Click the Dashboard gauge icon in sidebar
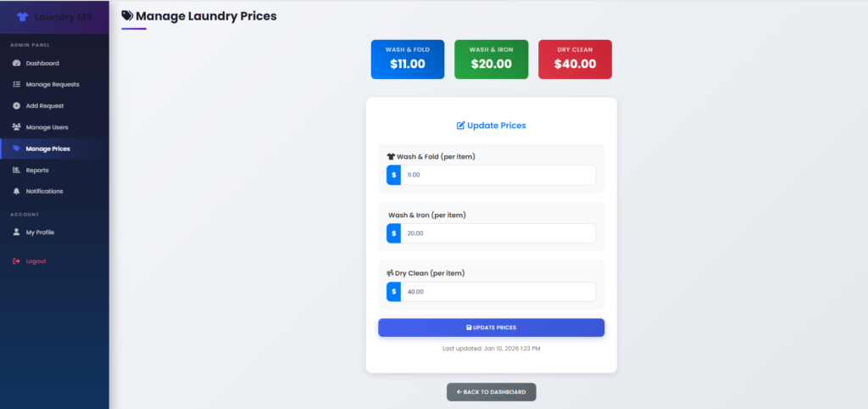The image size is (868, 409). point(16,64)
